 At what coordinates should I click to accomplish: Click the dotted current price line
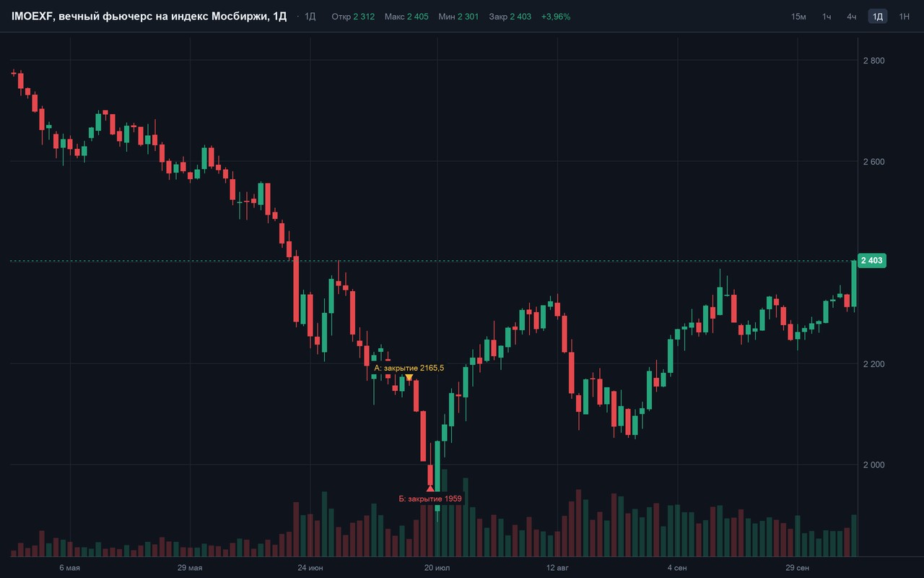coord(433,261)
